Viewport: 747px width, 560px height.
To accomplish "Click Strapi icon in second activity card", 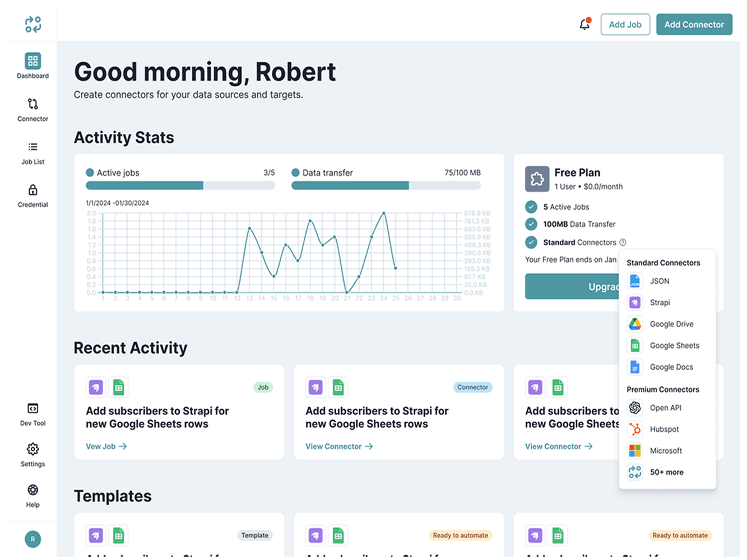I will [x=315, y=387].
